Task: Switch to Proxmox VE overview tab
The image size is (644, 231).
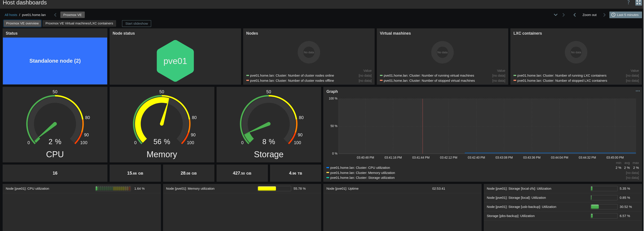Action: pyautogui.click(x=22, y=23)
